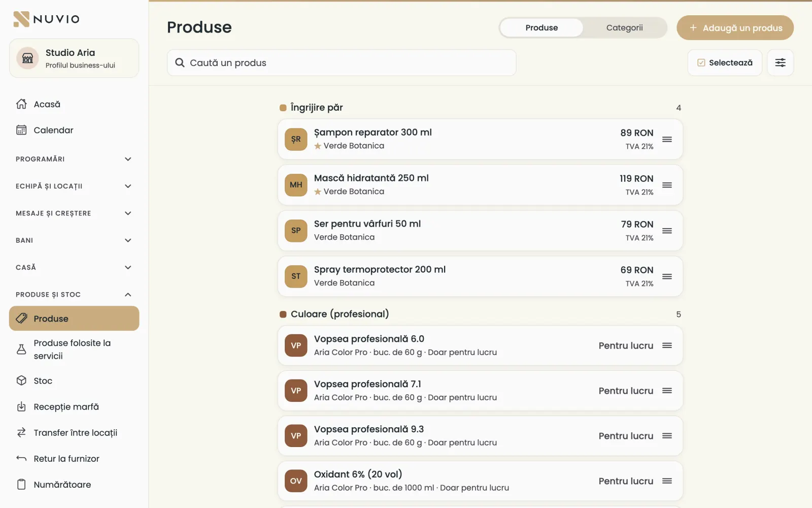Viewport: 812px width, 508px height.
Task: Switch to the Produse tab
Action: coord(542,27)
